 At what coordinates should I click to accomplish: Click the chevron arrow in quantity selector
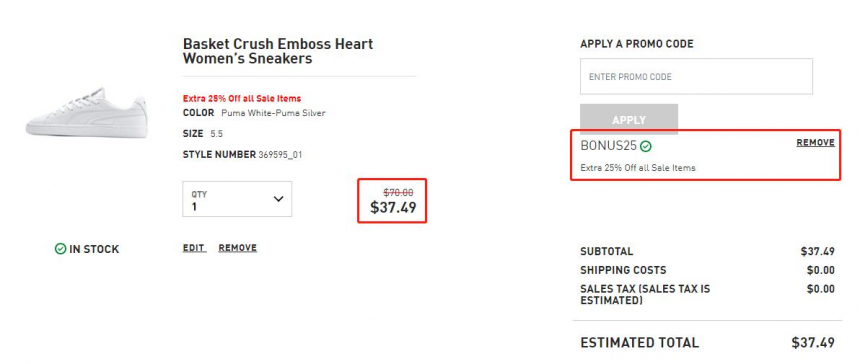278,199
